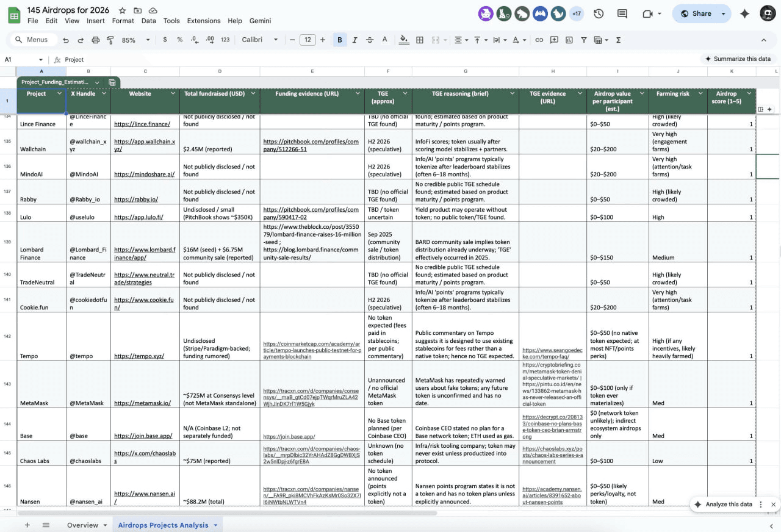
Task: Switch to the Overview sheet tab
Action: click(82, 525)
